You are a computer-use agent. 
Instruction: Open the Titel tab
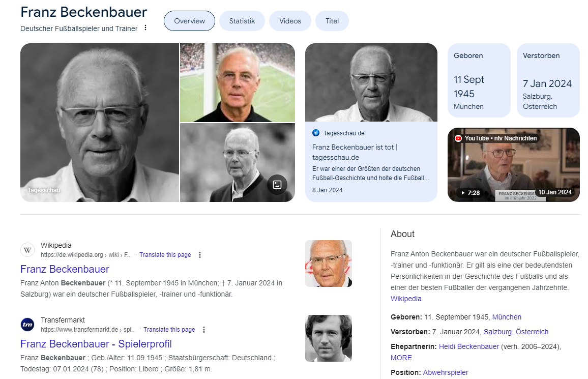[332, 21]
